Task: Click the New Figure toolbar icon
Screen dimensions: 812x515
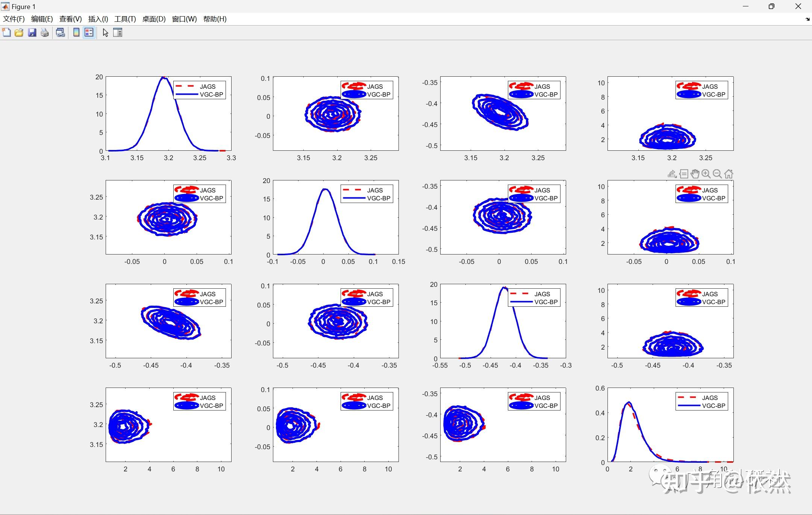Action: [x=6, y=33]
